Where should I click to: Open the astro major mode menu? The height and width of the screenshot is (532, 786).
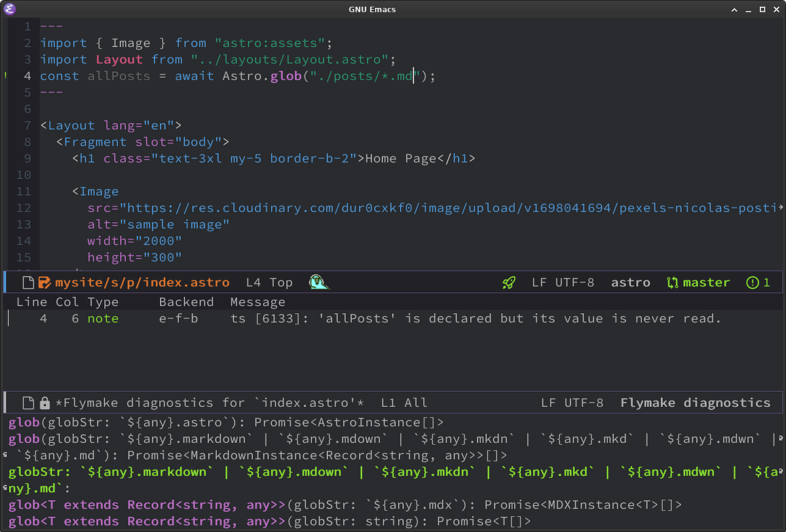(x=630, y=282)
